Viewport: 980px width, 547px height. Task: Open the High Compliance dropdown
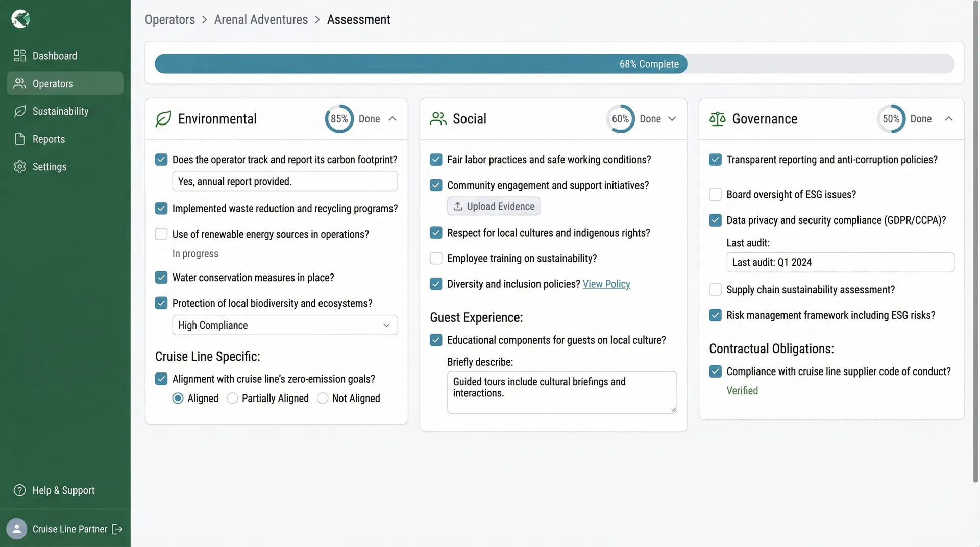click(284, 325)
